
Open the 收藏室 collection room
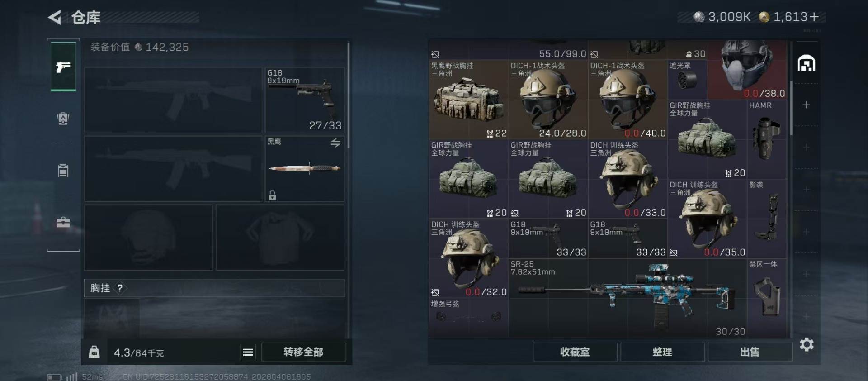[575, 352]
